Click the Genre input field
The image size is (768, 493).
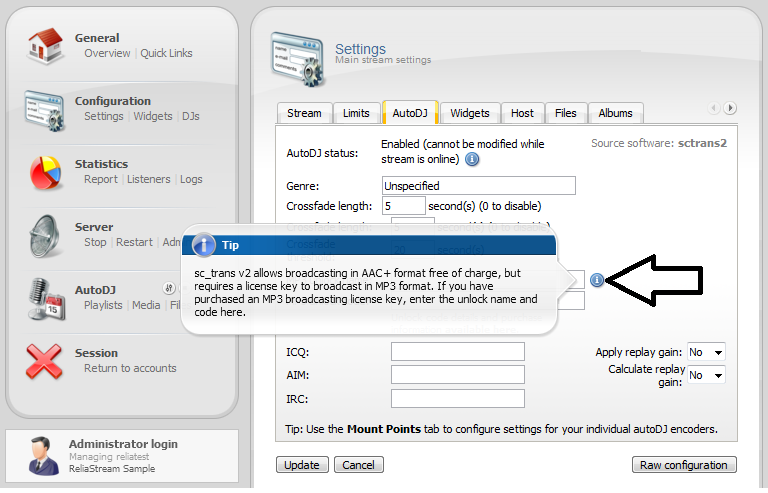coord(479,186)
